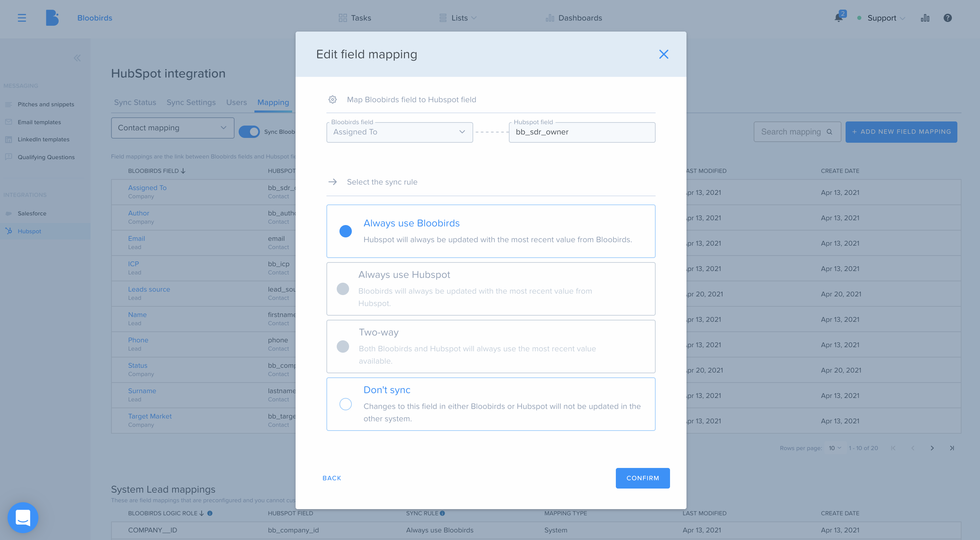Expand the Lists menu chevron
Image resolution: width=980 pixels, height=540 pixels.
(x=474, y=18)
